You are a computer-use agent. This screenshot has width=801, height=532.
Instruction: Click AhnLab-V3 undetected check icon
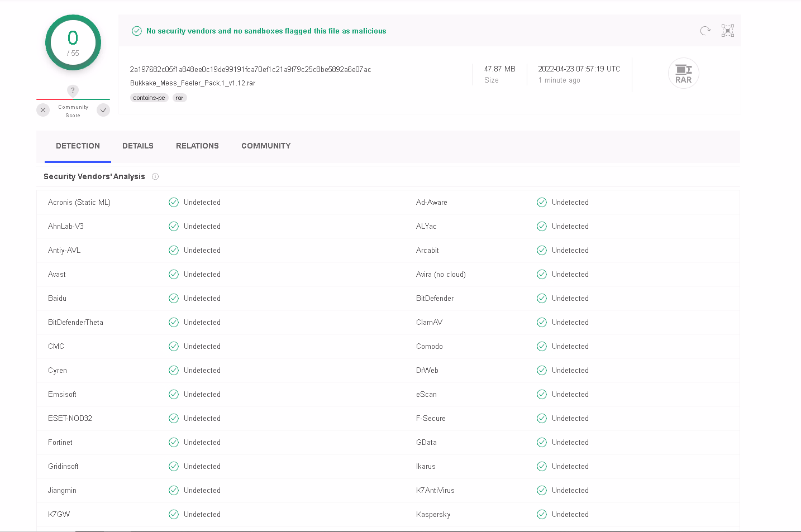pyautogui.click(x=174, y=226)
